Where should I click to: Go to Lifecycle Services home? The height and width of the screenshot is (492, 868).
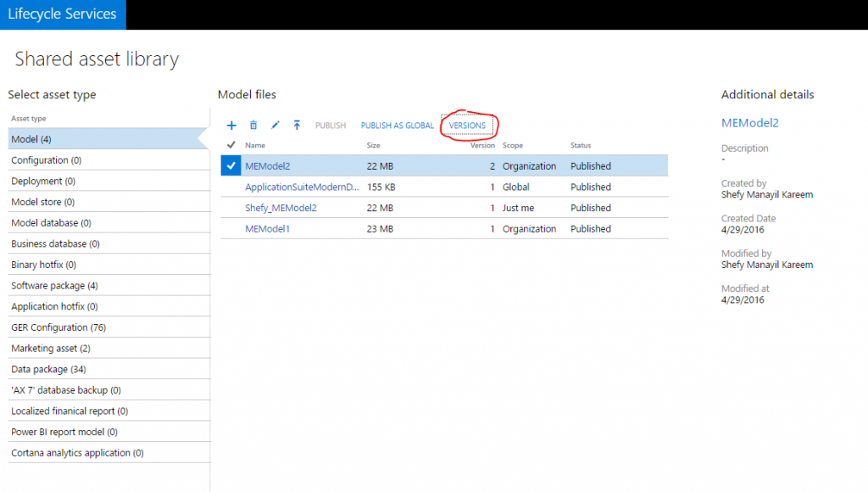(x=63, y=14)
